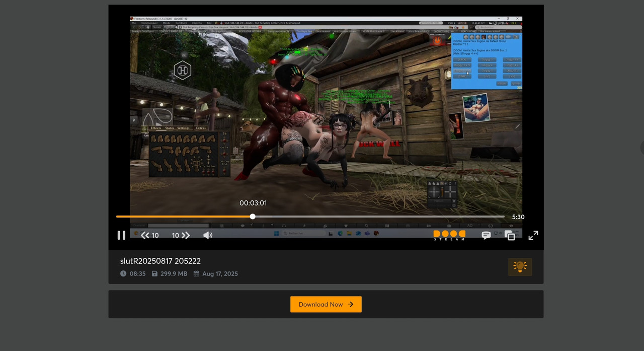
Task: Click the calendar icon beside the date
Action: coord(196,273)
